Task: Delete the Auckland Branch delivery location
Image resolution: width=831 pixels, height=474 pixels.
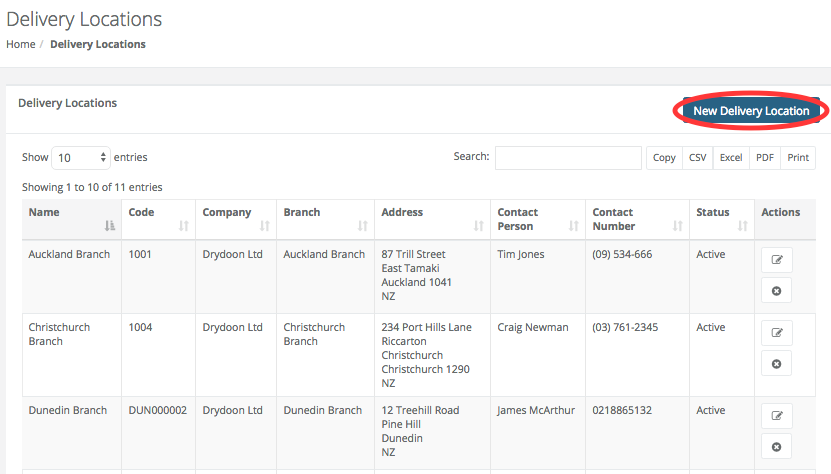Action: tap(776, 290)
